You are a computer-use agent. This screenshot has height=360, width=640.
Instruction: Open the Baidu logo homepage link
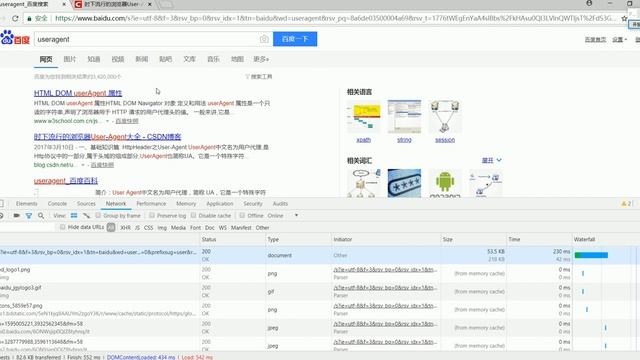click(15, 38)
